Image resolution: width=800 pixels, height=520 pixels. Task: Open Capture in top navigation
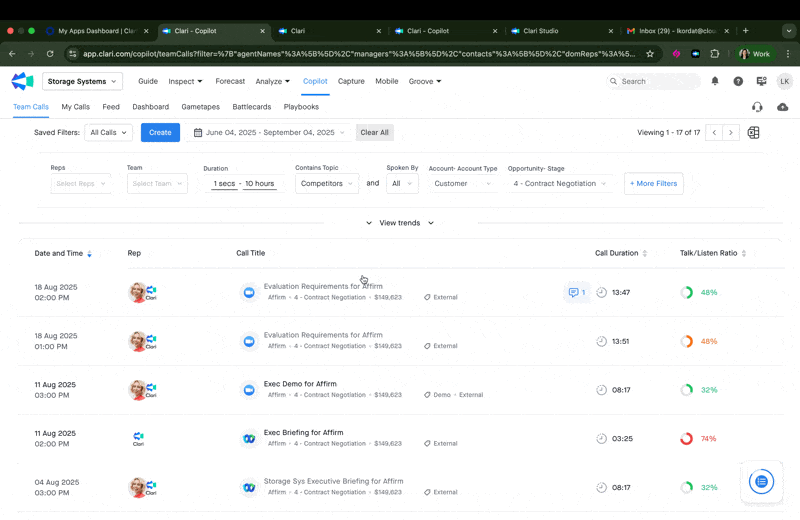pyautogui.click(x=351, y=81)
